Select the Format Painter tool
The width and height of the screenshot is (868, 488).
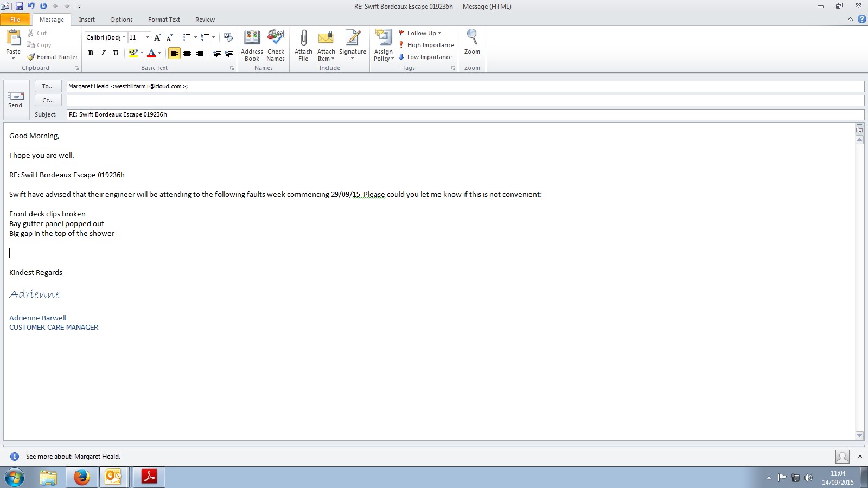53,57
